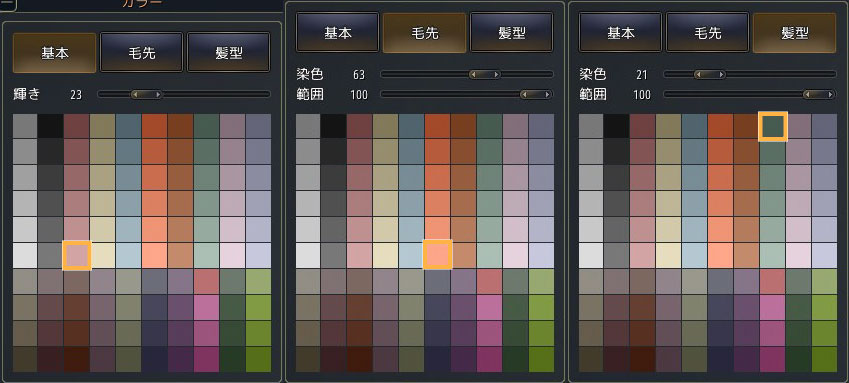Viewport: 849px width, 383px height.
Task: Select the pale lavender swatch in right panel
Action: point(825,255)
